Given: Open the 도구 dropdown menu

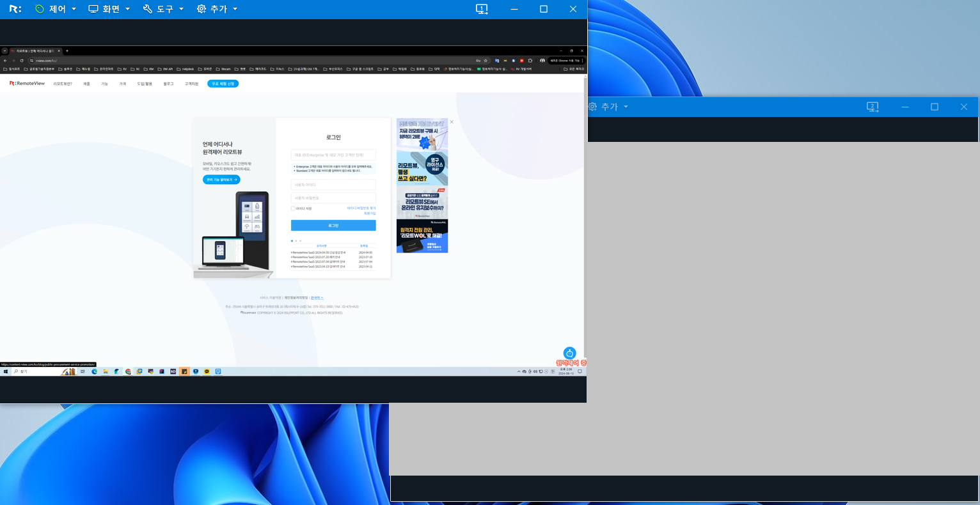Looking at the screenshot, I should [x=163, y=9].
